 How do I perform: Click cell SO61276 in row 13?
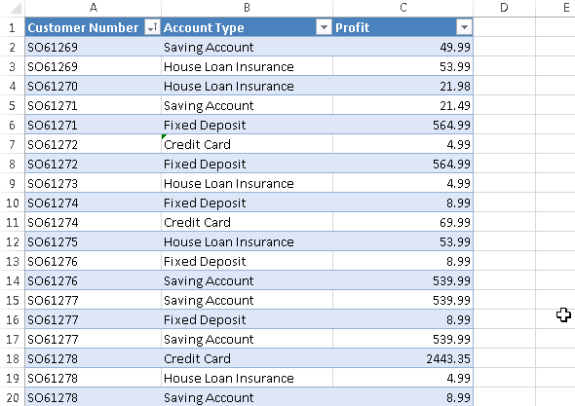click(x=93, y=261)
